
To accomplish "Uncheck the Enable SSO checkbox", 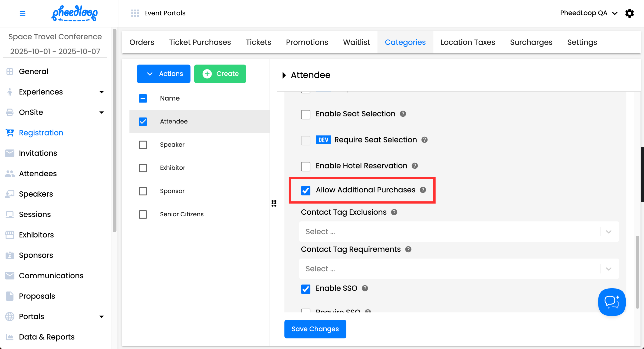I will point(306,289).
